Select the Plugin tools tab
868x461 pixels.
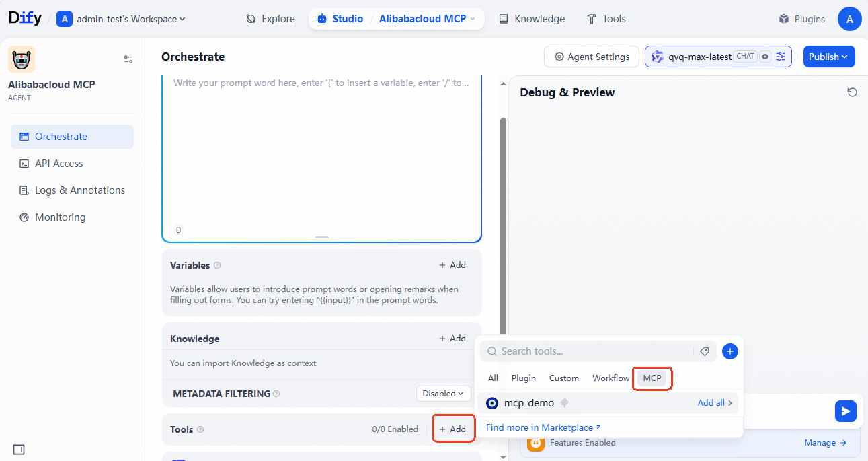point(524,378)
